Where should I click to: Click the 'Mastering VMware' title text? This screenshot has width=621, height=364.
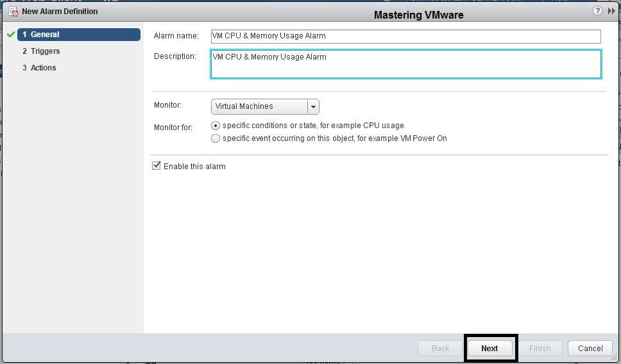pyautogui.click(x=419, y=15)
